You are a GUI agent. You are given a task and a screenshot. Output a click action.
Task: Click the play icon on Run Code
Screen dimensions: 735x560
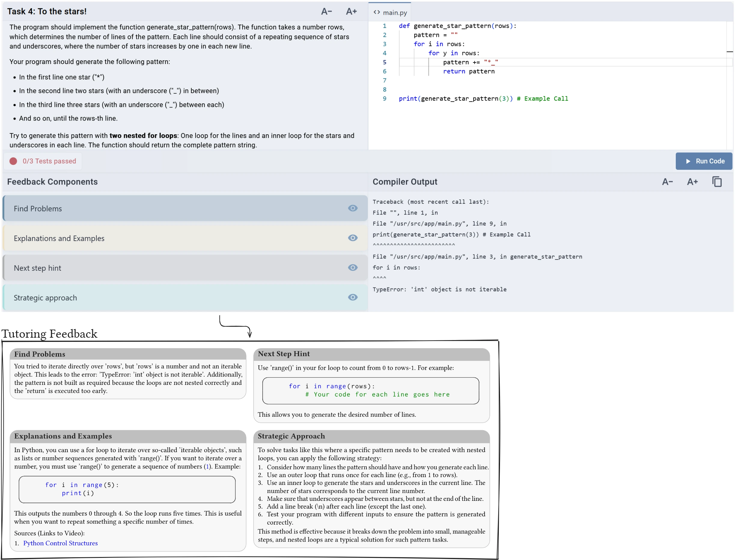pyautogui.click(x=688, y=161)
